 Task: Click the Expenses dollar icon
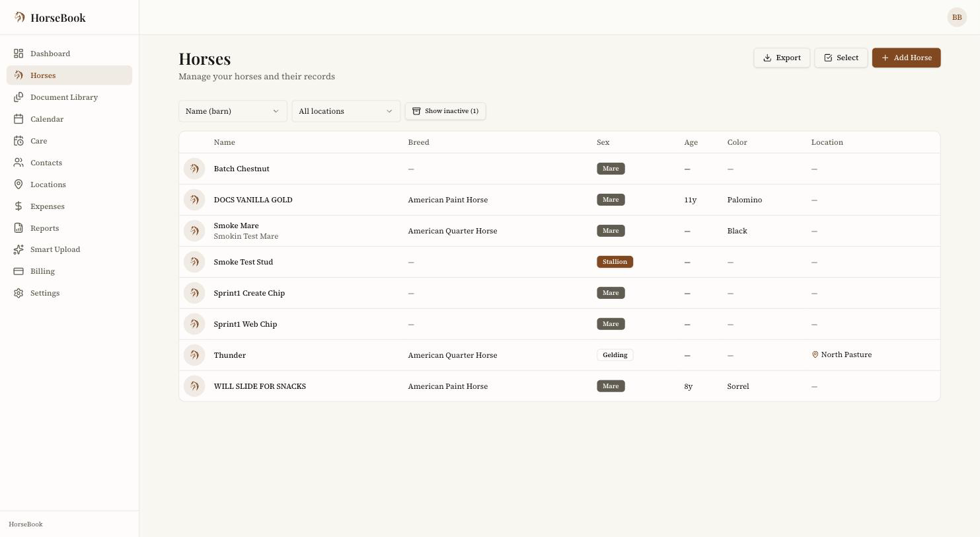click(x=19, y=206)
